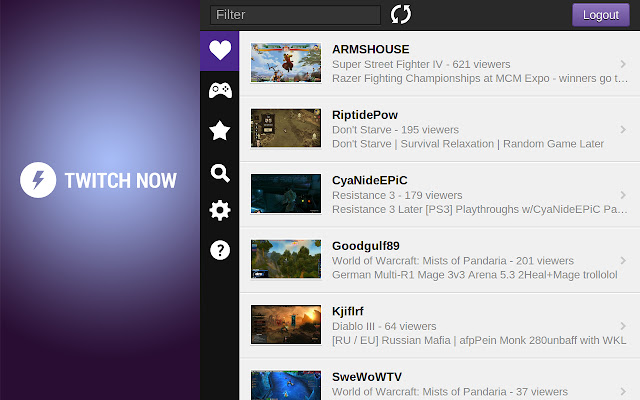The width and height of the screenshot is (640, 400).
Task: Click the Goodgulf89 World of Warcraft thumbnail
Action: pos(286,259)
